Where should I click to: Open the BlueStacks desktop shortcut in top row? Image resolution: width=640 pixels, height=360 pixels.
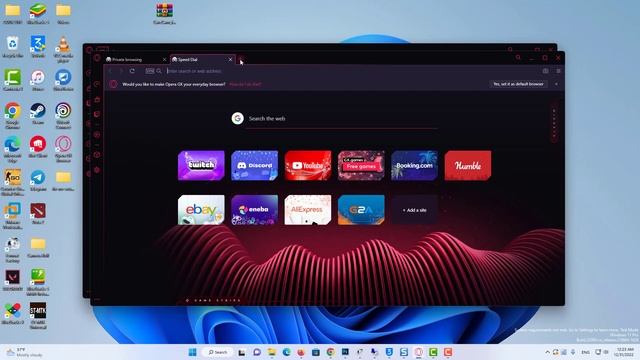[x=38, y=13]
